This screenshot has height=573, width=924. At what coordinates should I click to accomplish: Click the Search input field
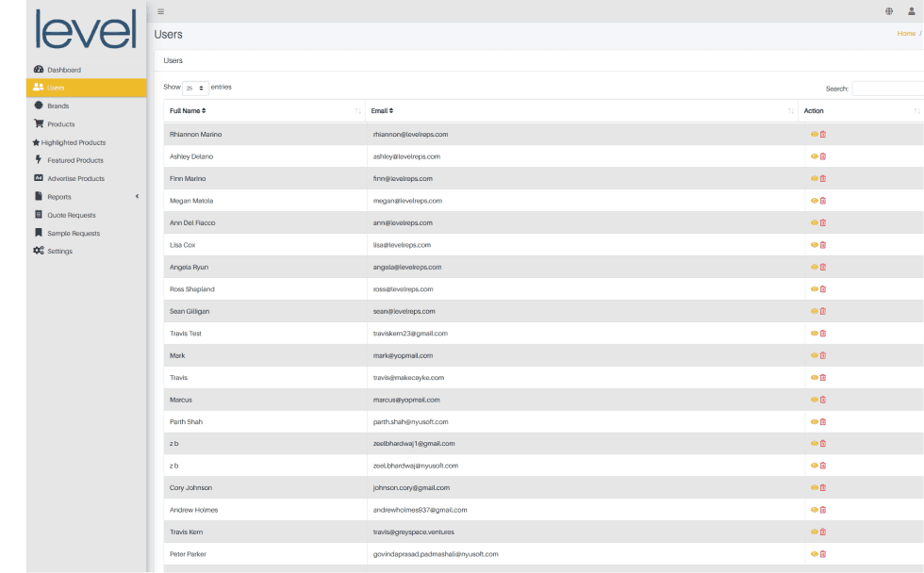coord(887,89)
